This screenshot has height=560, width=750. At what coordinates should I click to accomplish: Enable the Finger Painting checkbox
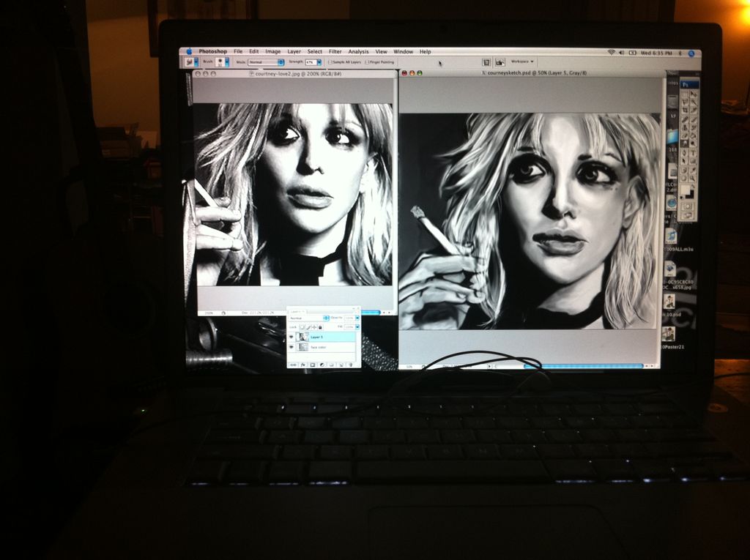[x=366, y=61]
